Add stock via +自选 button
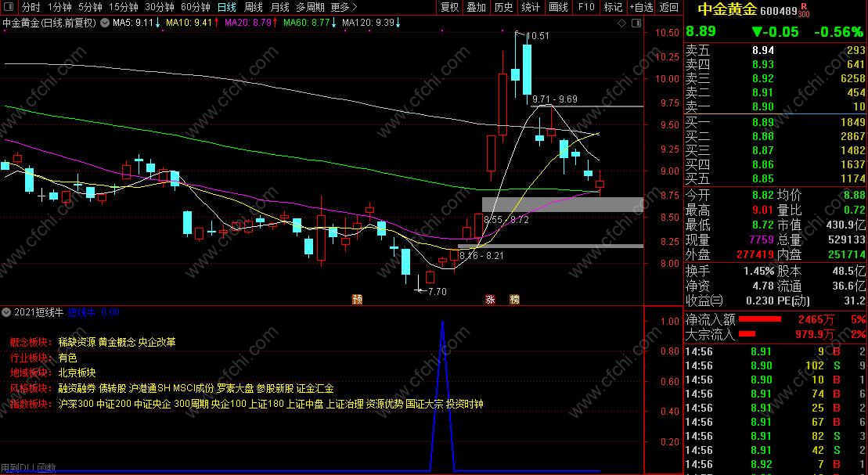This screenshot has width=868, height=475. (x=642, y=7)
